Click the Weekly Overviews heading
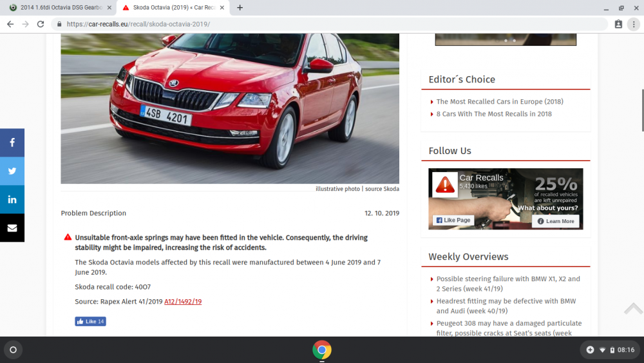This screenshot has width=644, height=363. [468, 257]
